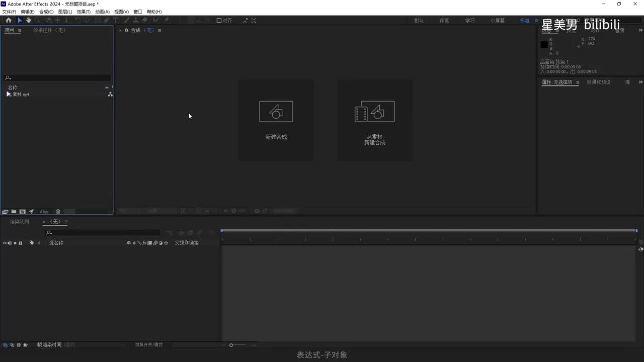Click the timeline zoom slider handle
The width and height of the screenshot is (644, 362).
(231, 345)
